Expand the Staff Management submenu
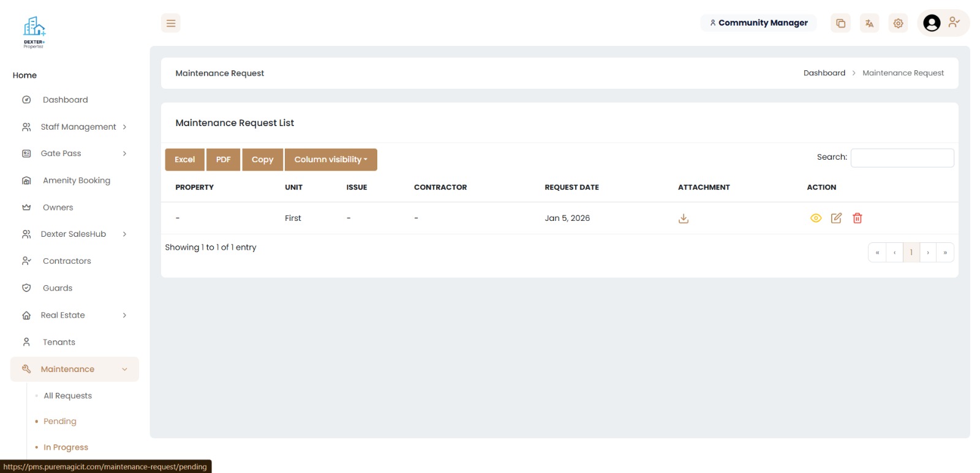980x473 pixels. (x=75, y=127)
